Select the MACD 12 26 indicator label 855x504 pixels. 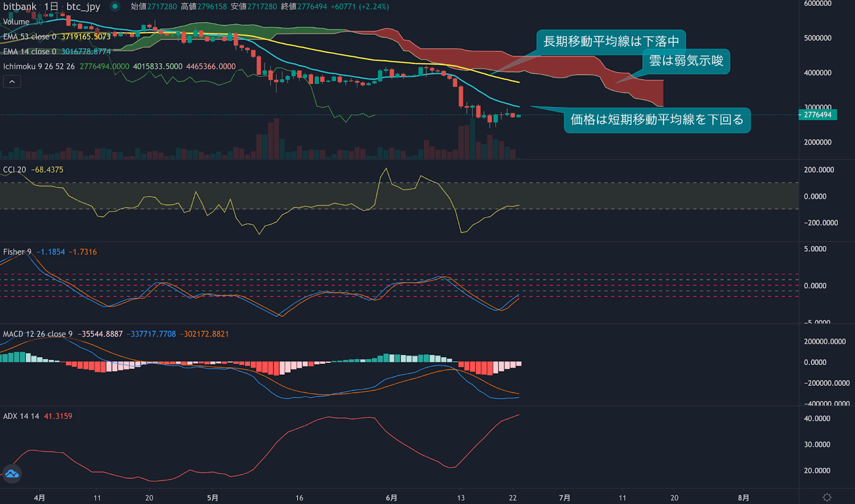coord(37,334)
